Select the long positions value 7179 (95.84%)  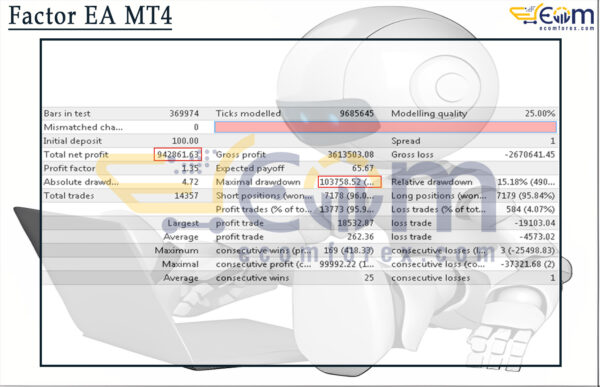click(x=525, y=196)
